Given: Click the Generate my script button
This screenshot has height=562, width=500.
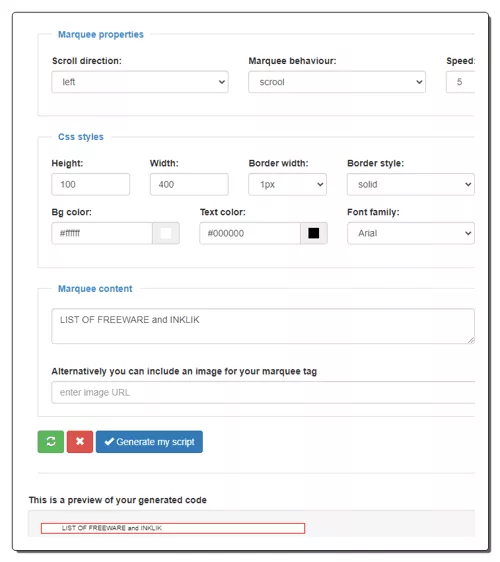Looking at the screenshot, I should point(149,442).
